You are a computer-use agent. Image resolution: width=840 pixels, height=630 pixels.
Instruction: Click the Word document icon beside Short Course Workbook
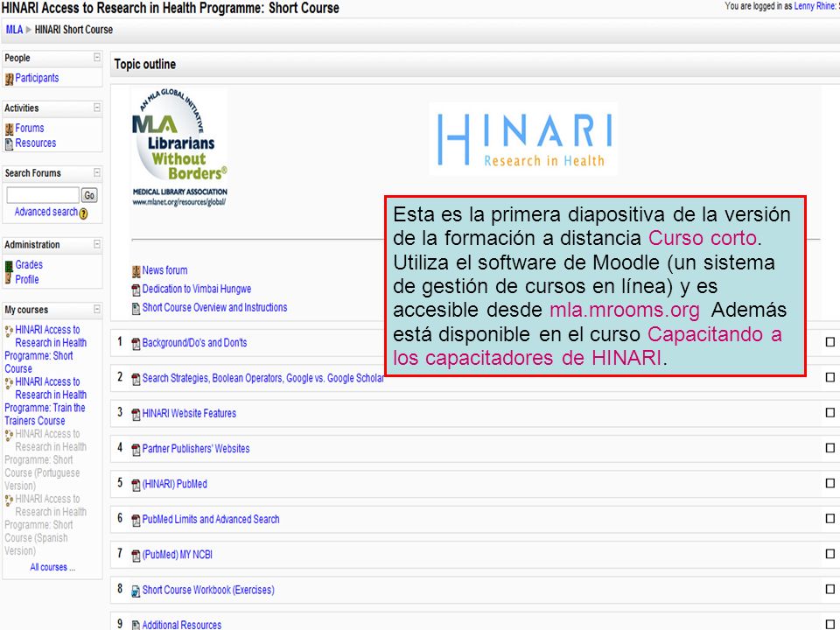pos(136,591)
